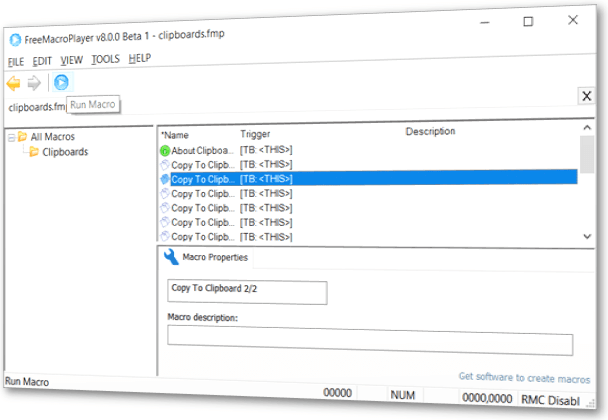Click the FreeMacroPlayer title bar logo

coord(15,40)
